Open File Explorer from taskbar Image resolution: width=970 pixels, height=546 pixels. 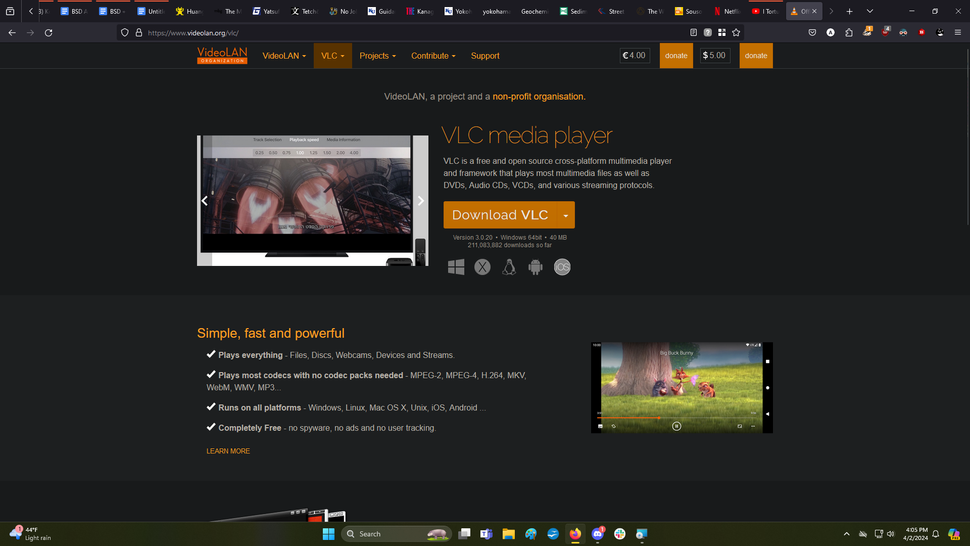point(509,534)
